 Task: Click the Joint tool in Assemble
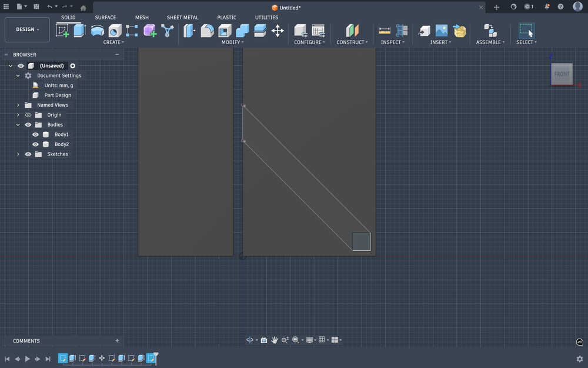pos(490,31)
